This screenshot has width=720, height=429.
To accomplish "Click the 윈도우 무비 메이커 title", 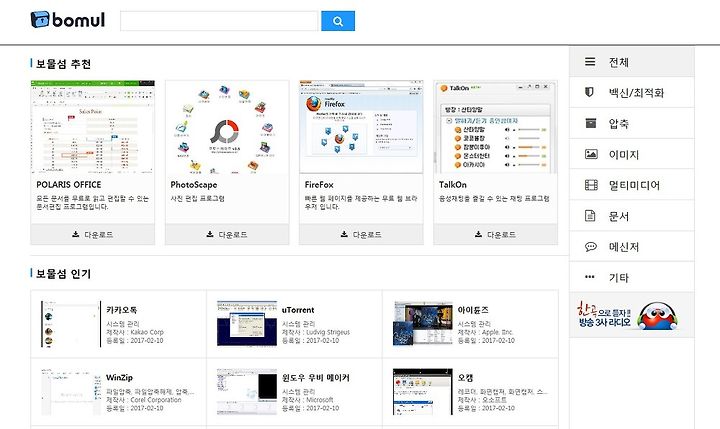I will [x=316, y=378].
